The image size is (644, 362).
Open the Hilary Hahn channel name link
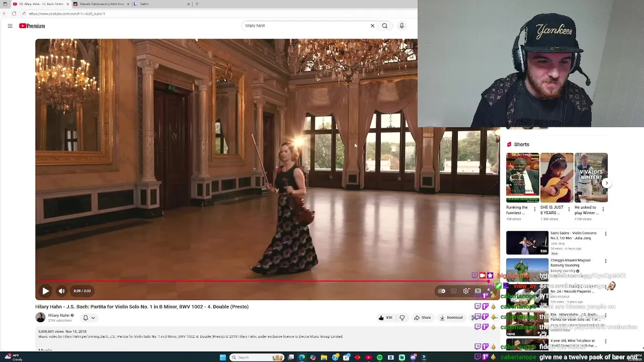[x=59, y=315]
